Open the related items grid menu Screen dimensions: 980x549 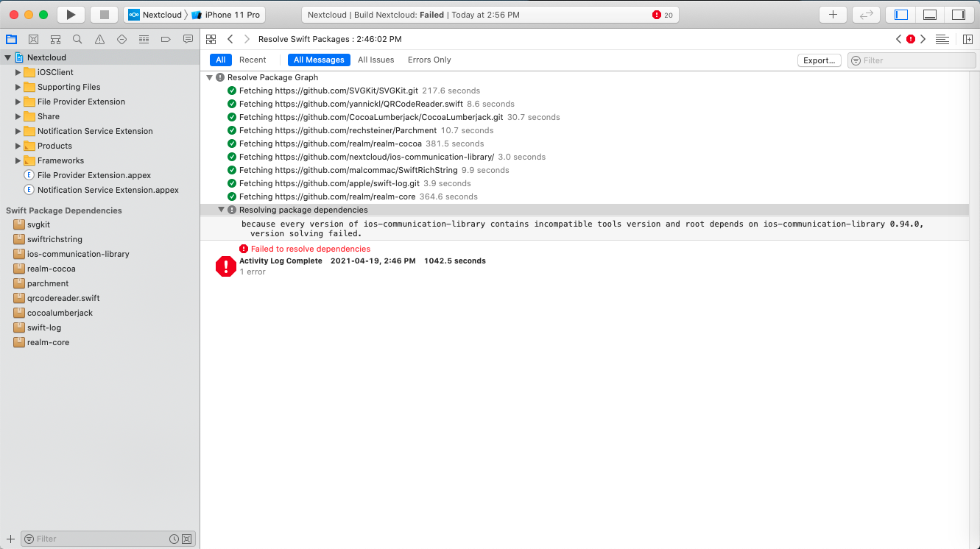211,39
